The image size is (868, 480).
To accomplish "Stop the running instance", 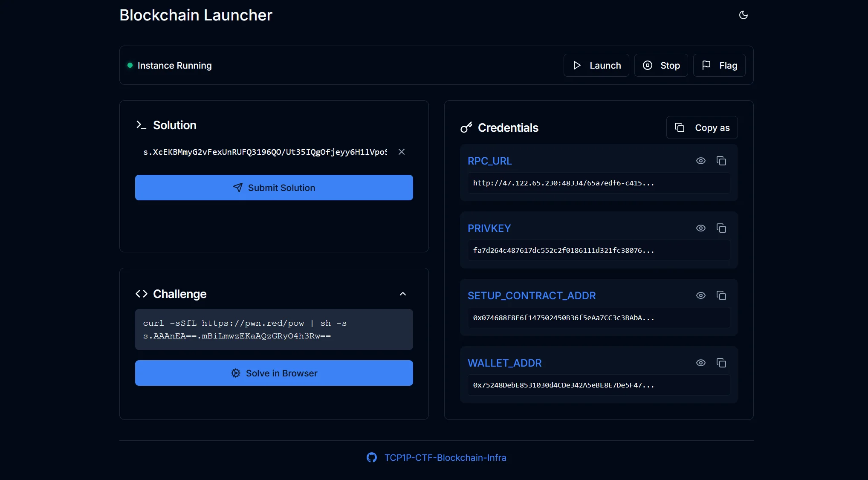I will pyautogui.click(x=661, y=65).
